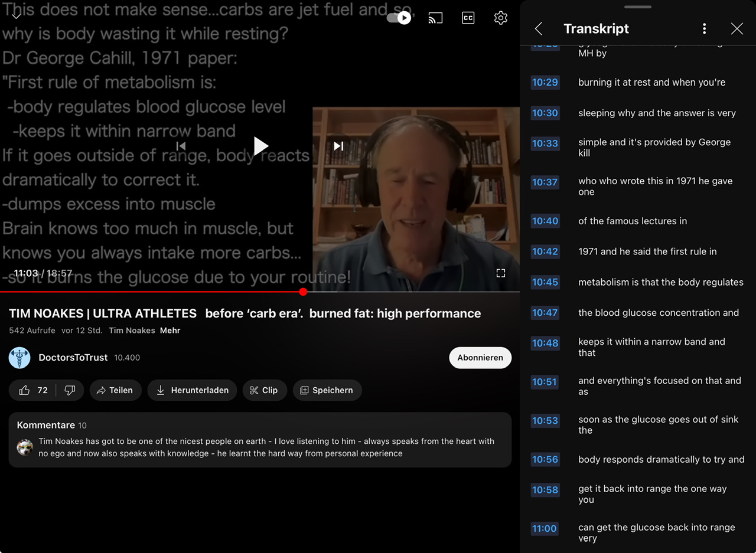Viewport: 756px width, 553px height.
Task: Click the red progress bar scrubber
Action: (x=303, y=292)
